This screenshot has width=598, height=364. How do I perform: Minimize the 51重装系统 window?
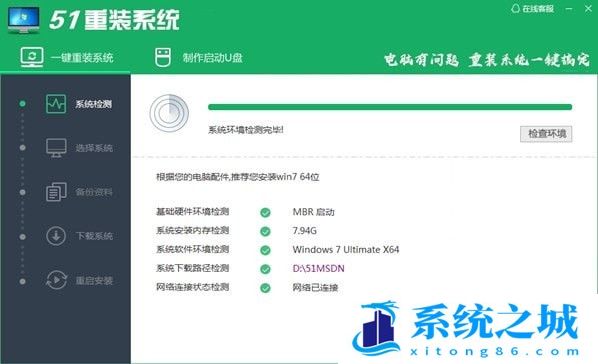point(569,8)
